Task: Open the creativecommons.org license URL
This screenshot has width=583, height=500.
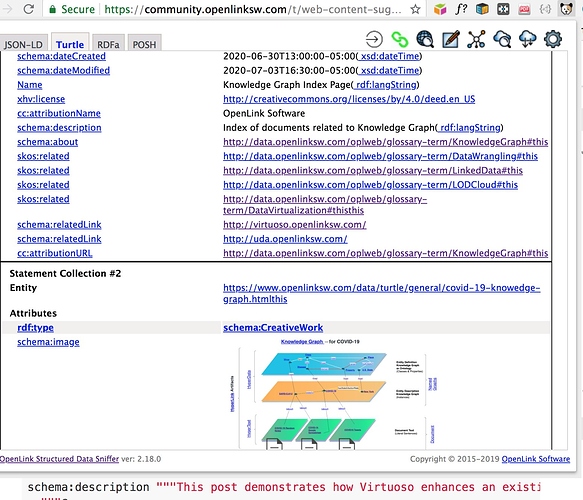Action: (x=349, y=99)
